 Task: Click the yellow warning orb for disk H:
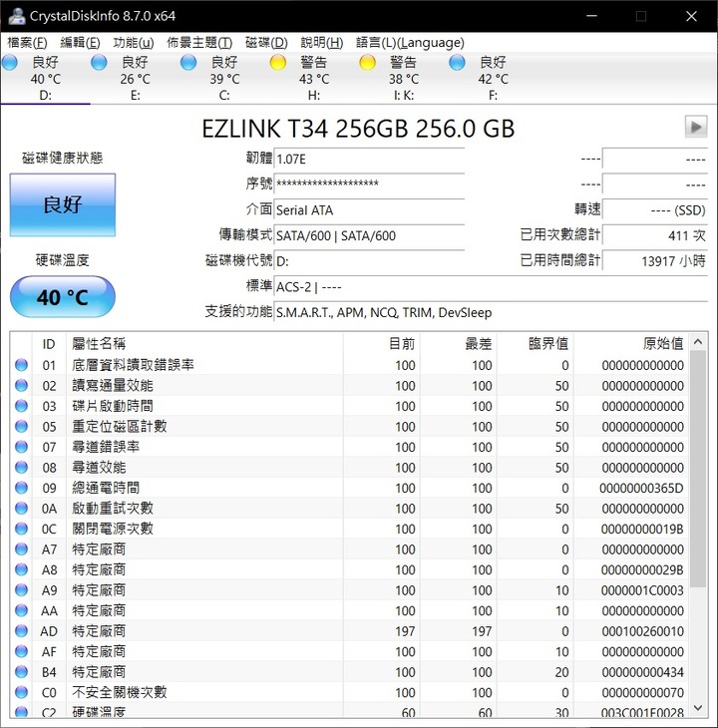pyautogui.click(x=278, y=62)
